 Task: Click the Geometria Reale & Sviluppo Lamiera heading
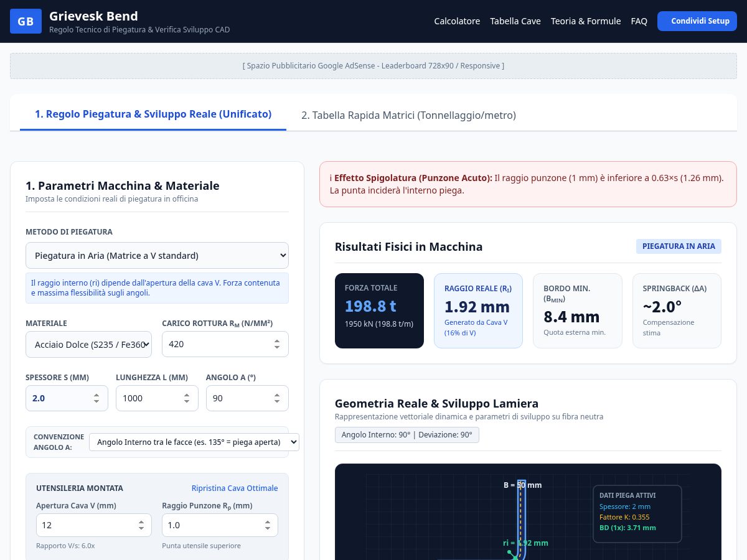tap(436, 403)
